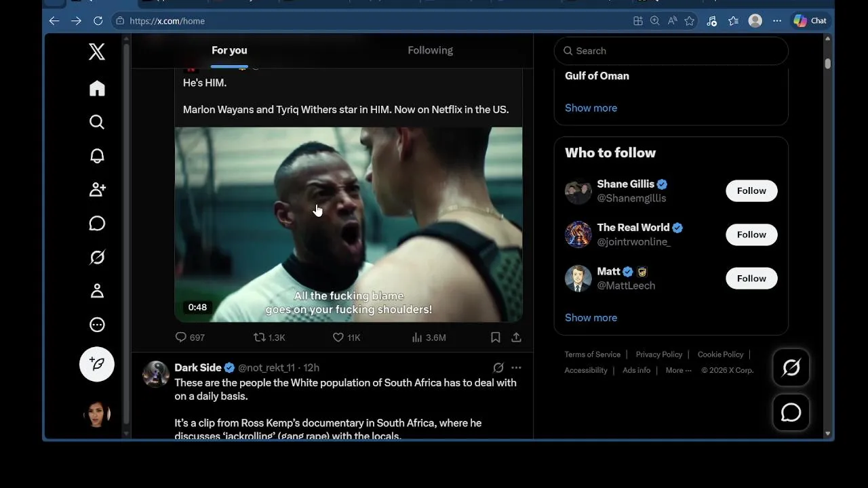Open Copilot Chat button
The height and width of the screenshot is (488, 868).
tap(810, 21)
